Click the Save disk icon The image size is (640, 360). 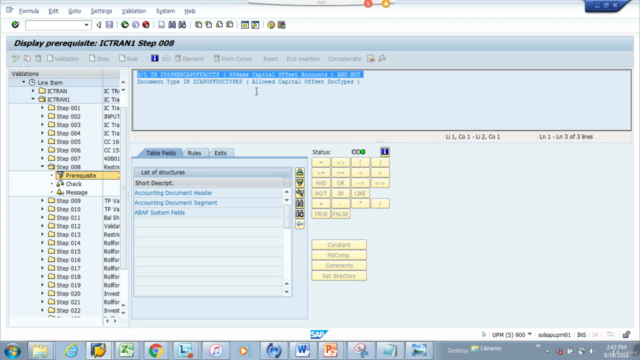(x=109, y=25)
